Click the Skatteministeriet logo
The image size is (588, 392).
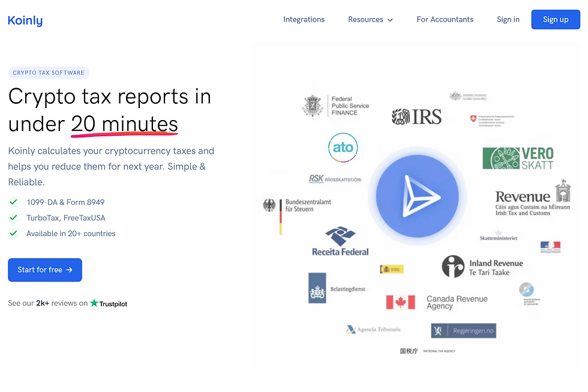coord(499,235)
